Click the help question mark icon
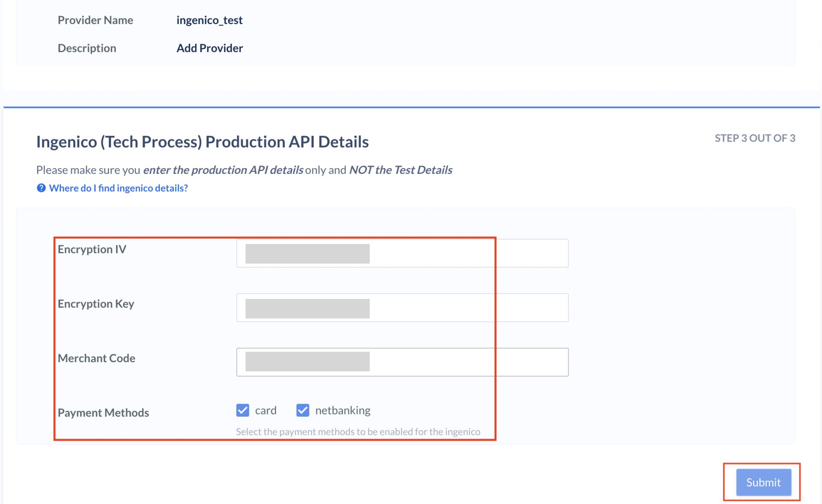822x504 pixels. (41, 188)
